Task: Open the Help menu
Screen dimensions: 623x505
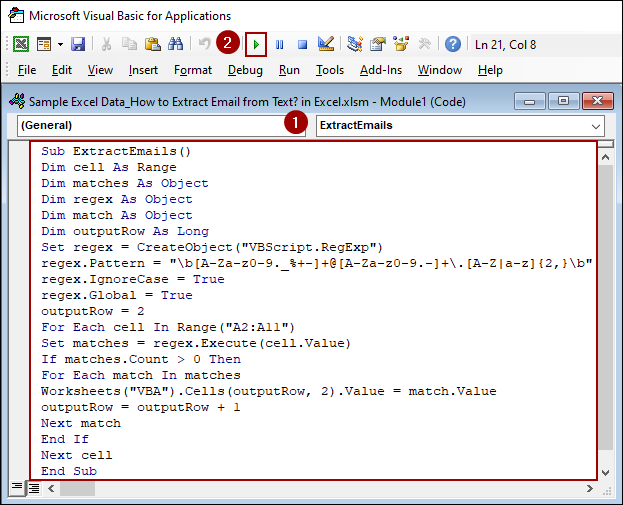Action: click(490, 70)
